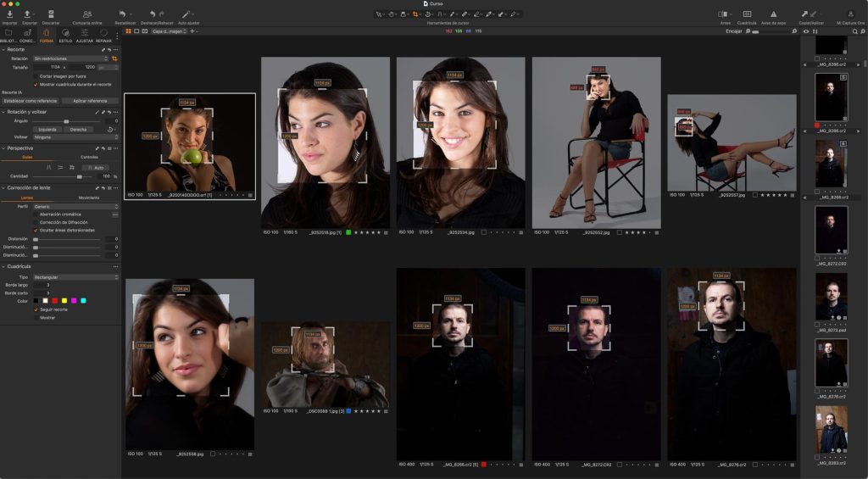Pick the red grid color swatch
The image size is (868, 479).
(x=55, y=301)
